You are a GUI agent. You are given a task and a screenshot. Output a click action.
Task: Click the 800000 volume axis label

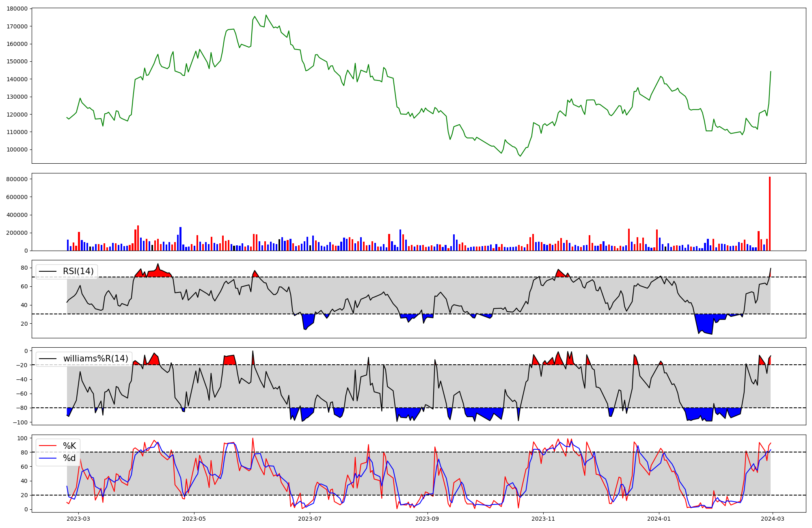pos(17,179)
